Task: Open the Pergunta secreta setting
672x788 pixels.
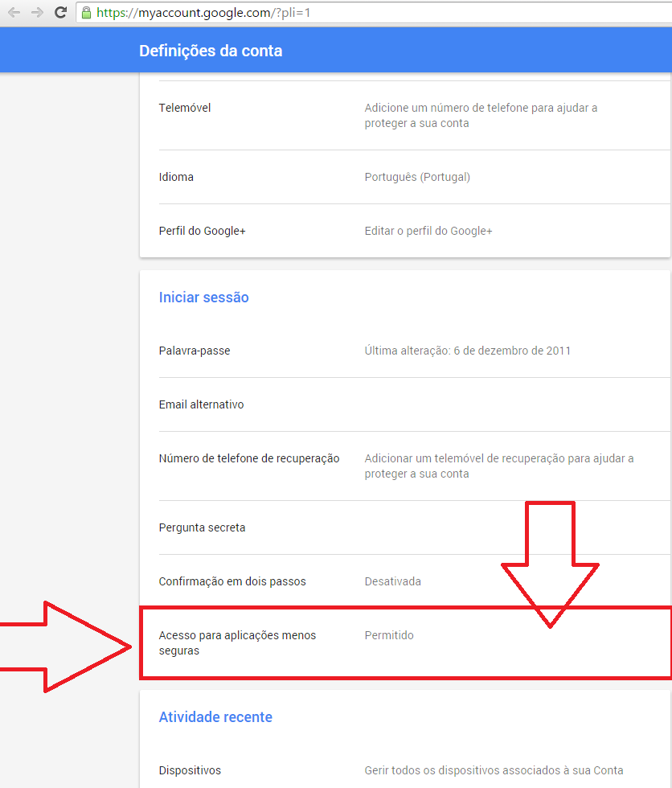Action: 202,527
